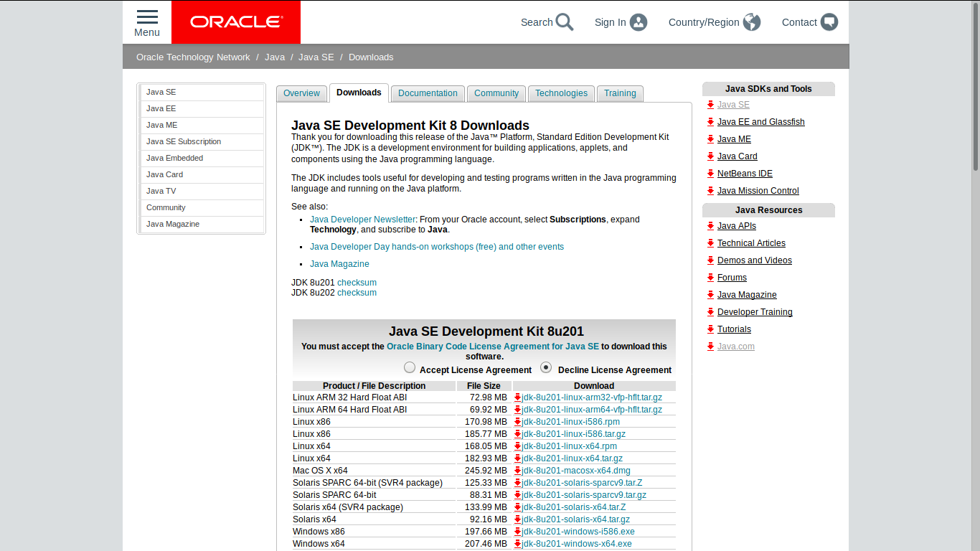980x551 pixels.
Task: Click download arrow icon beside Java EE and Glassfish
Action: (710, 122)
